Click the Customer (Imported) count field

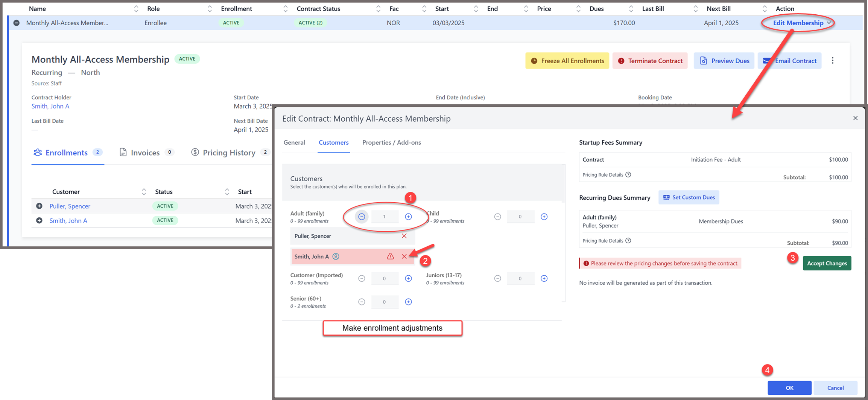point(385,278)
